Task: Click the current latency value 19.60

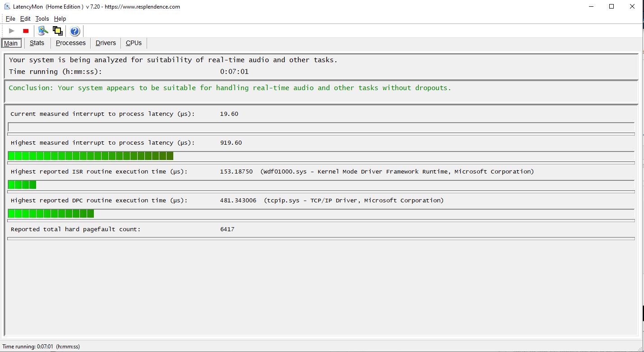Action: click(229, 114)
